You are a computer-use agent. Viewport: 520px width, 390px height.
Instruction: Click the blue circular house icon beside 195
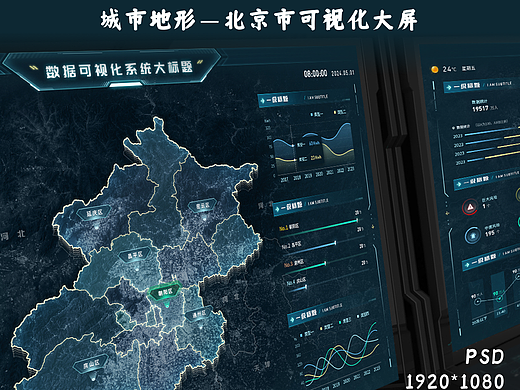[x=473, y=235]
